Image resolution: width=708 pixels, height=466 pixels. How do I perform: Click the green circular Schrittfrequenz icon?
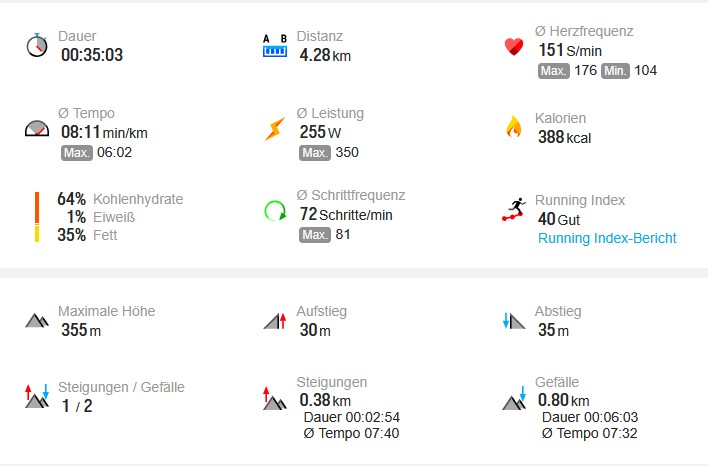point(274,211)
